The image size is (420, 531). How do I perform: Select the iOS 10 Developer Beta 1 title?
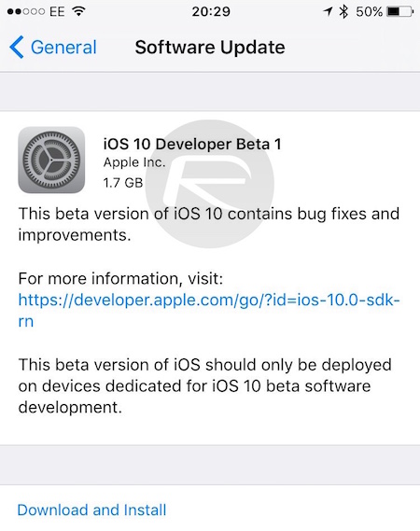(192, 144)
